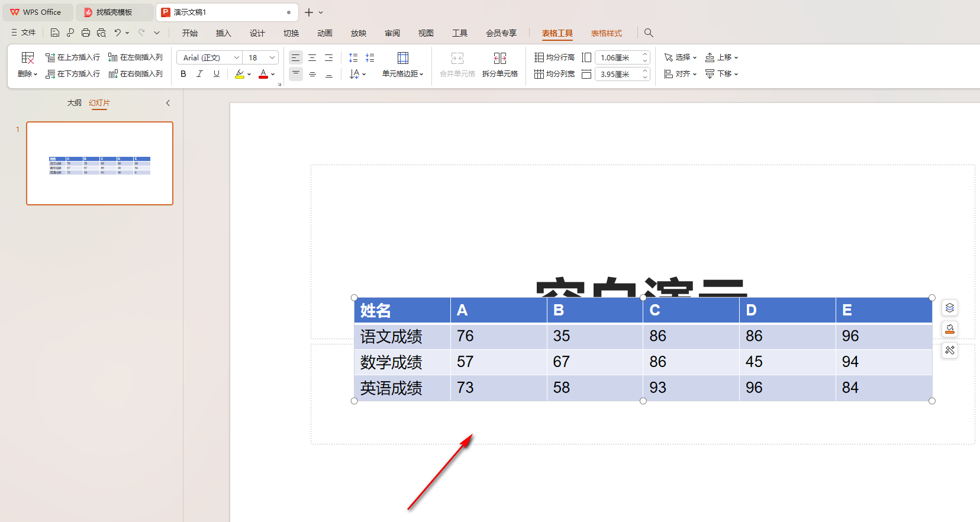Open the Insert (插入) ribbon tab
Viewport: 980px width, 522px height.
223,33
